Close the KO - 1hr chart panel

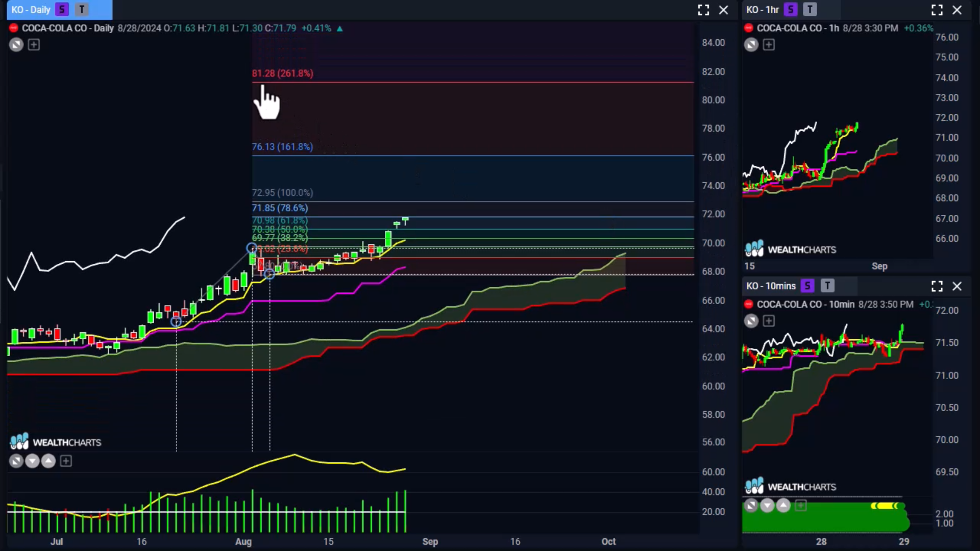pos(957,10)
